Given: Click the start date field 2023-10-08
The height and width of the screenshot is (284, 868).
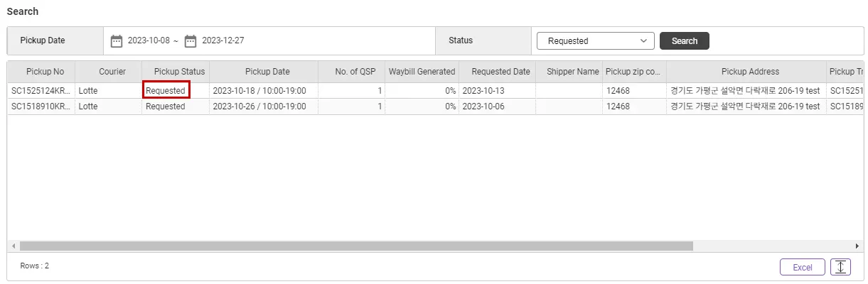Looking at the screenshot, I should coord(149,41).
